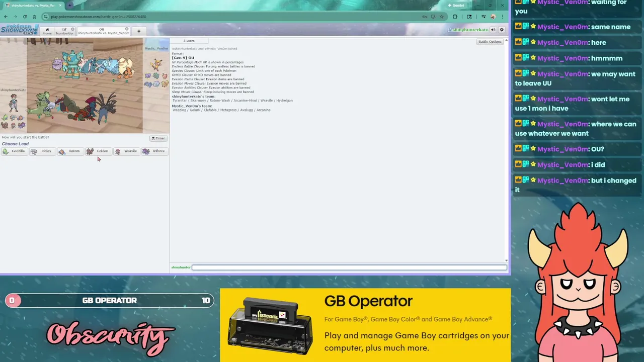
Task: Click opponent's Clefable team icon
Action: click(165, 76)
